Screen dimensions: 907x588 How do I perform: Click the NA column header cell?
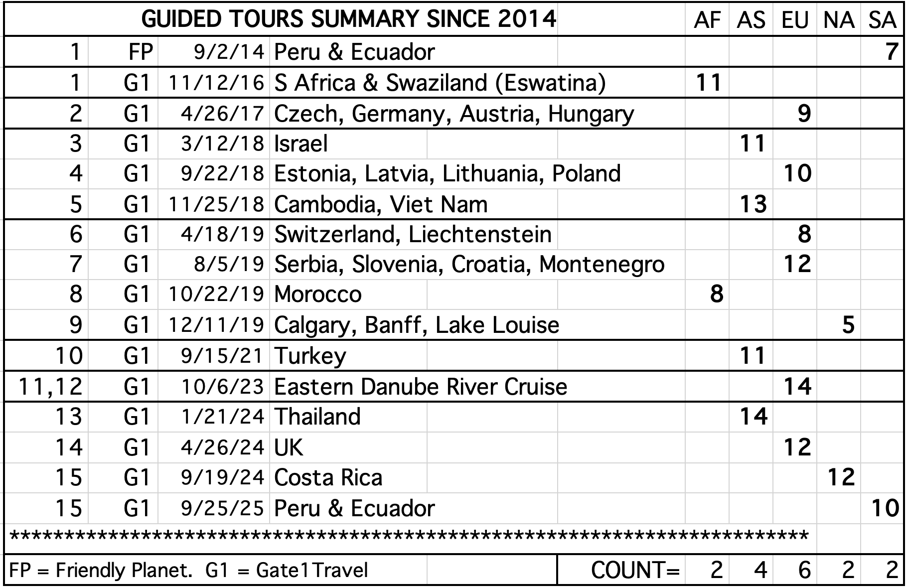pos(839,20)
